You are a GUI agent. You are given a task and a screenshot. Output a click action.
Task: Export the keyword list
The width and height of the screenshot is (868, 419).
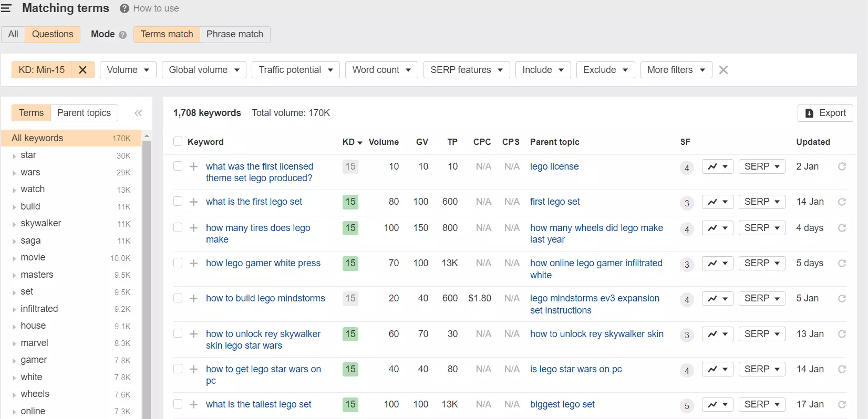(x=825, y=113)
